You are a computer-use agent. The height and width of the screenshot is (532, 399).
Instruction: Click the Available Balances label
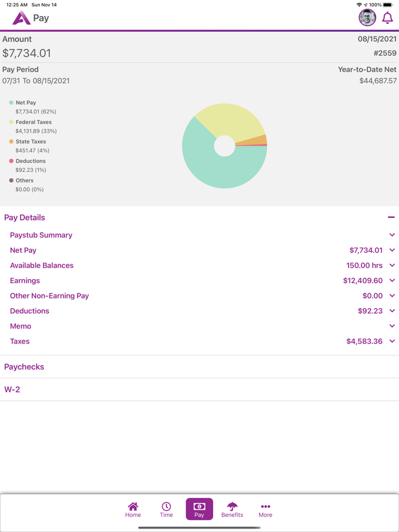click(x=42, y=265)
